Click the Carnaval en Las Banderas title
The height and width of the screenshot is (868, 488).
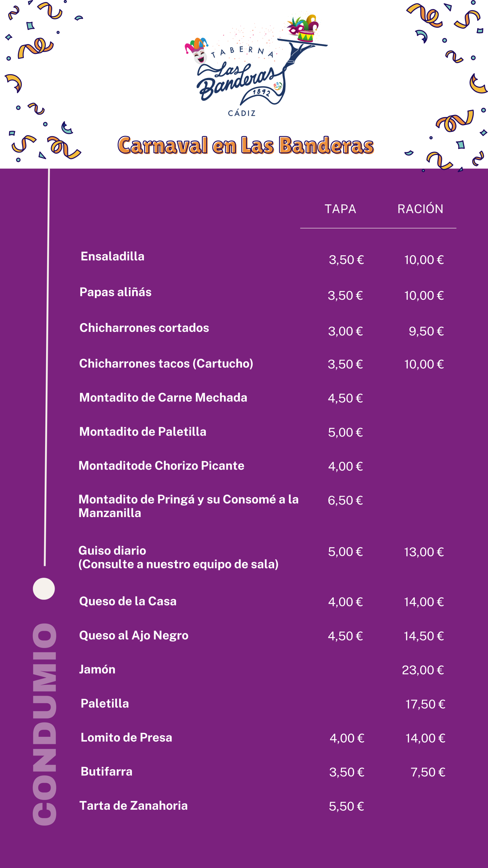point(246,145)
